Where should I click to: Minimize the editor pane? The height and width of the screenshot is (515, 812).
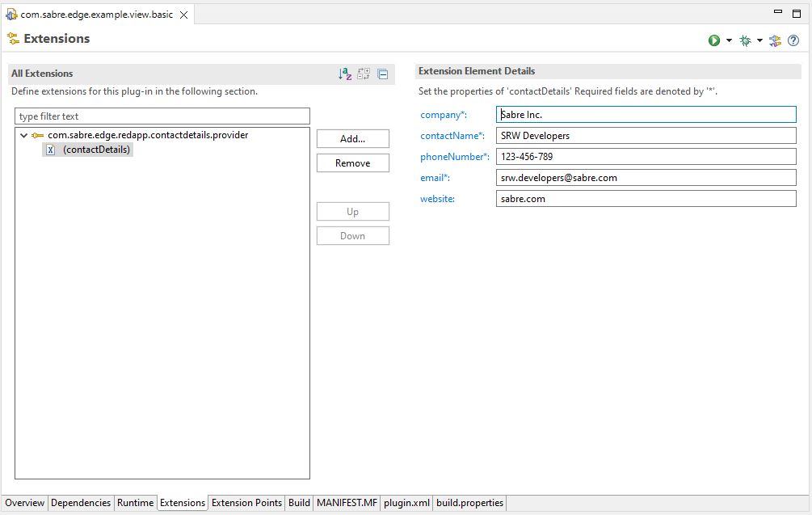778,11
